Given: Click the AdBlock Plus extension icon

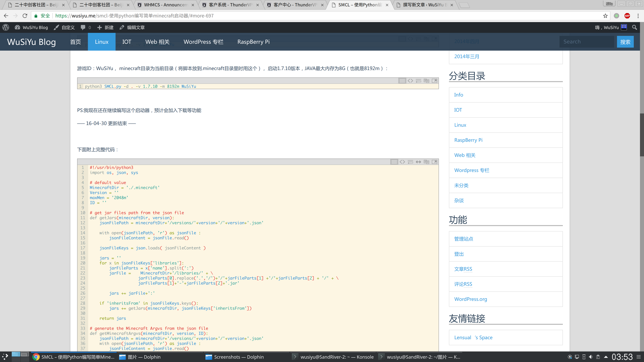Looking at the screenshot, I should [627, 16].
